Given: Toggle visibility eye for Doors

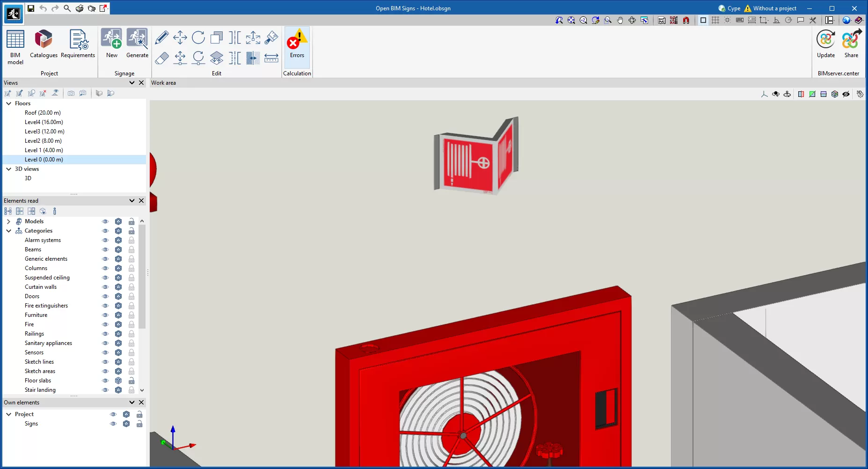Looking at the screenshot, I should (105, 296).
